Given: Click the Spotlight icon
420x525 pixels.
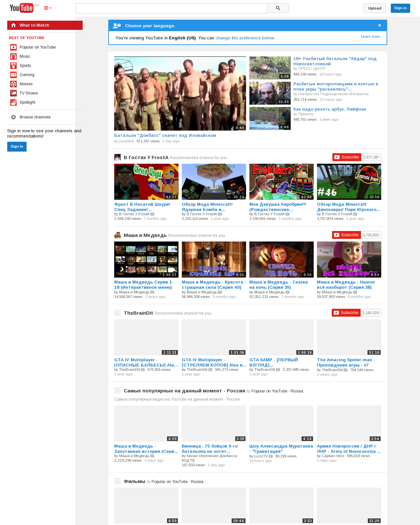Looking at the screenshot, I should (x=13, y=102).
